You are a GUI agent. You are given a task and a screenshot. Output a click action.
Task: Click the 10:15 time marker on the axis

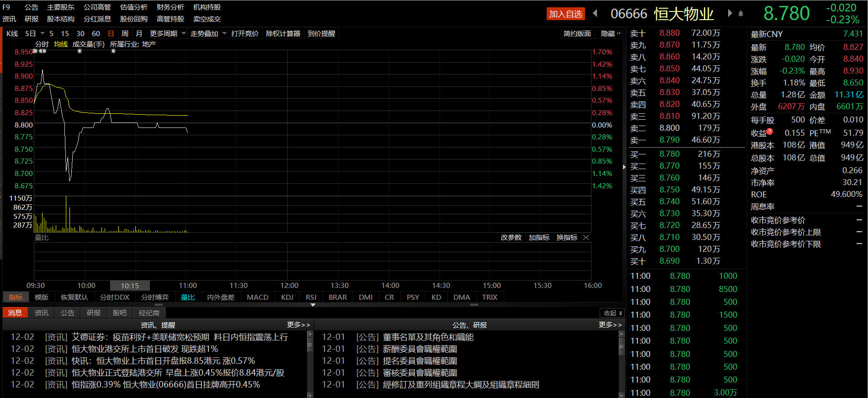tap(130, 286)
